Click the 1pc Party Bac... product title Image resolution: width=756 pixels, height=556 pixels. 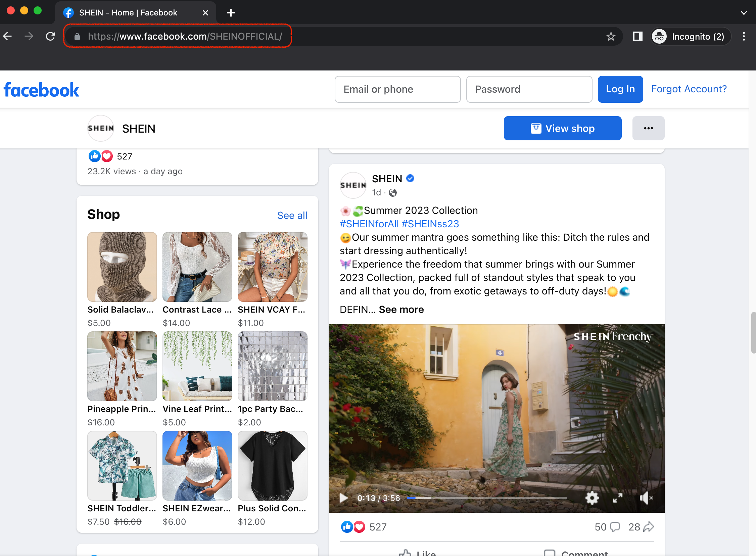click(x=270, y=409)
